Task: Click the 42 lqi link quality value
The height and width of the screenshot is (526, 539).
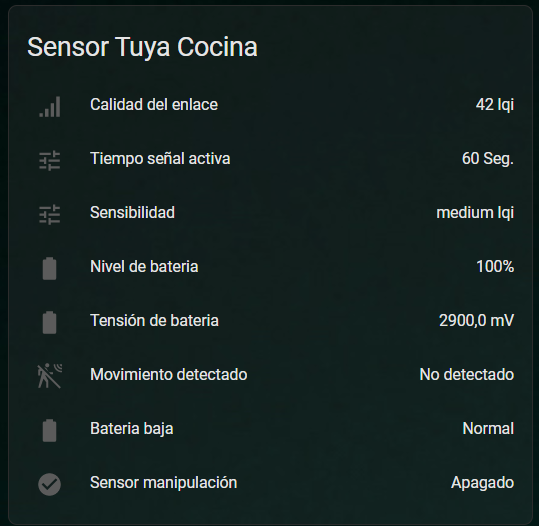Action: [495, 105]
